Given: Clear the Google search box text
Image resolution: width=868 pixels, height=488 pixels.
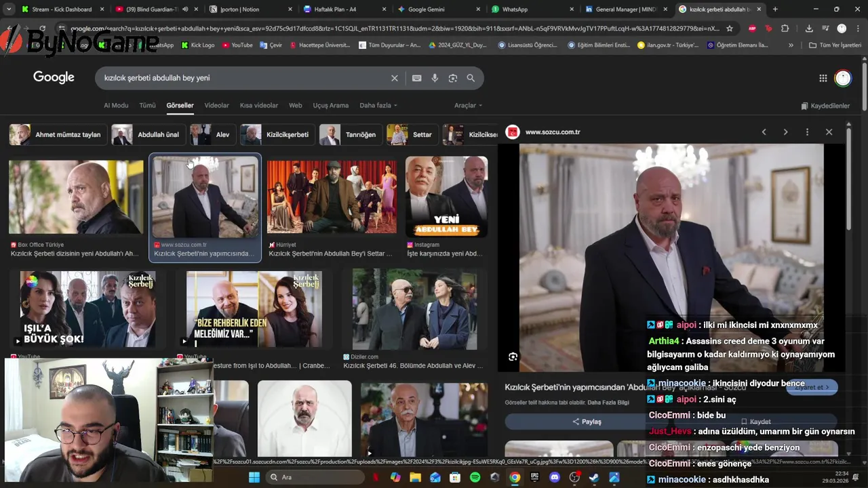Looking at the screenshot, I should coord(394,78).
